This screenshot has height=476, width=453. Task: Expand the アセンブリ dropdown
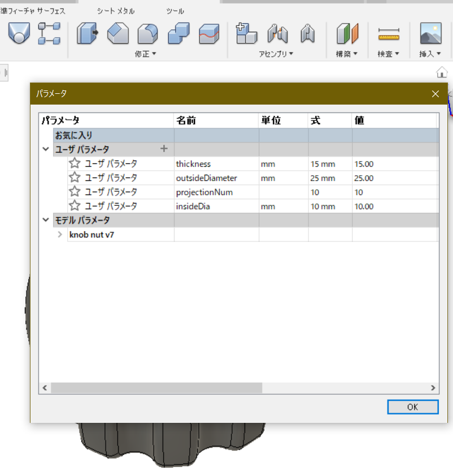(276, 54)
